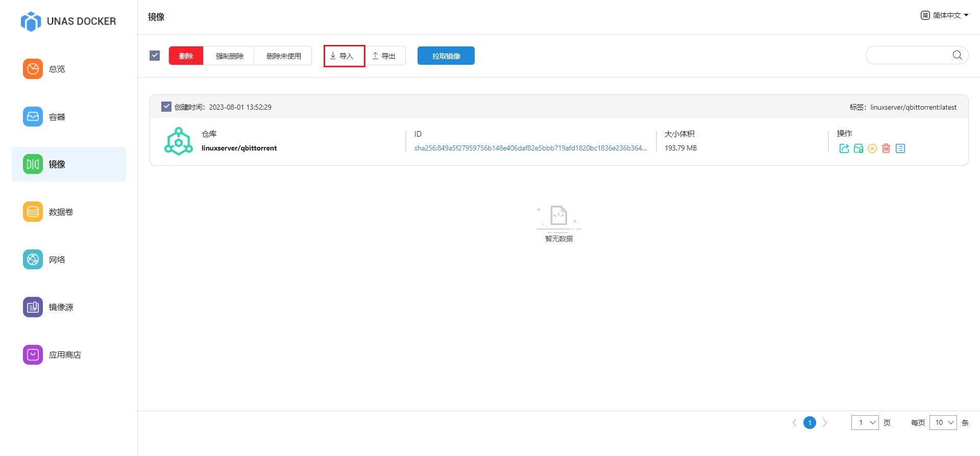Open 应用商店 from sidebar
Image resolution: width=980 pixels, height=456 pixels.
point(65,354)
